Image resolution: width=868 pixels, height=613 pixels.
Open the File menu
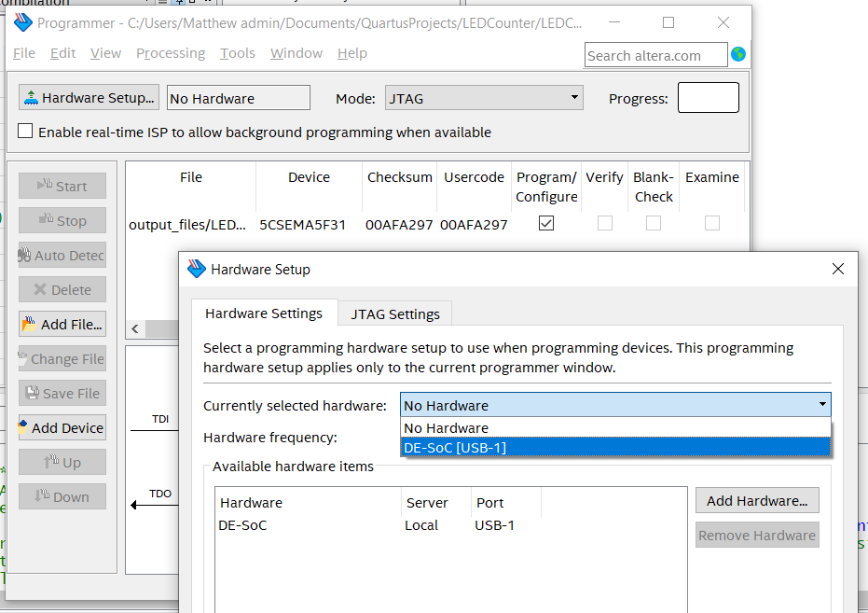point(24,53)
